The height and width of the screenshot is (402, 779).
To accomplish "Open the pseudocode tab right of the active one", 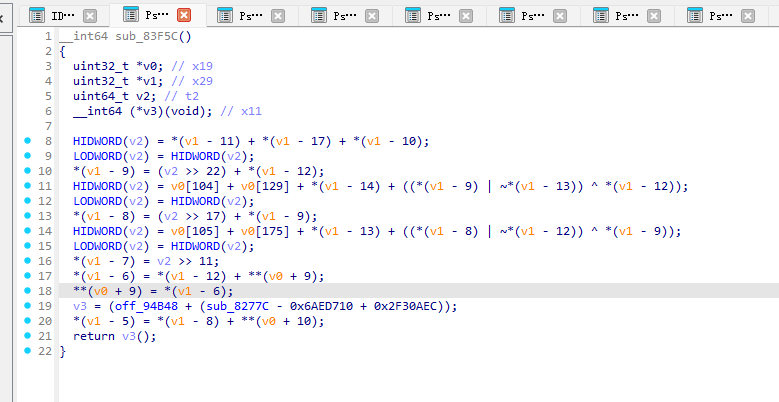I will (x=250, y=16).
